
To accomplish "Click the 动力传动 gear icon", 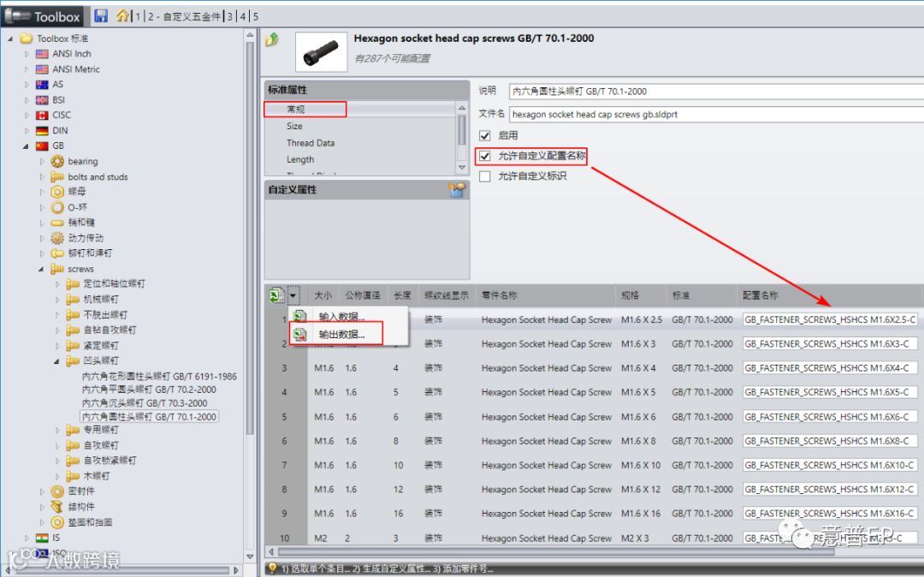I will [x=57, y=237].
